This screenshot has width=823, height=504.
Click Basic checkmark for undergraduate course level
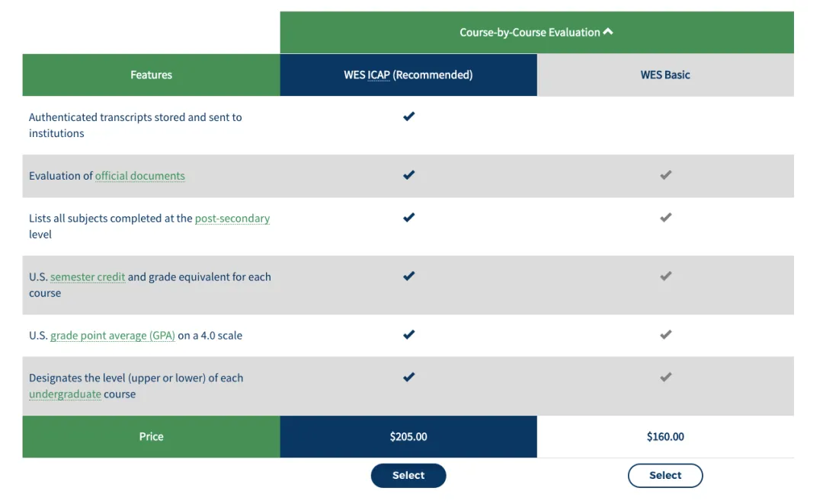point(666,377)
